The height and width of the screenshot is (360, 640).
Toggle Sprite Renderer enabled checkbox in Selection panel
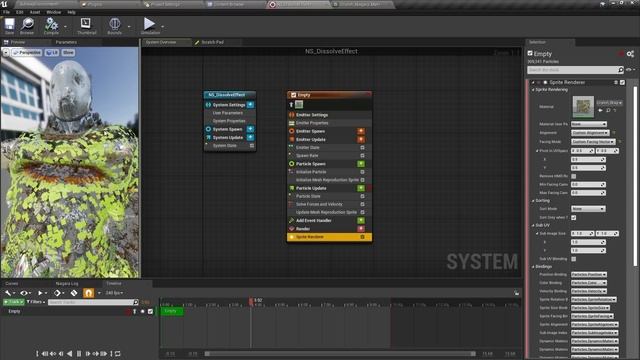(622, 82)
